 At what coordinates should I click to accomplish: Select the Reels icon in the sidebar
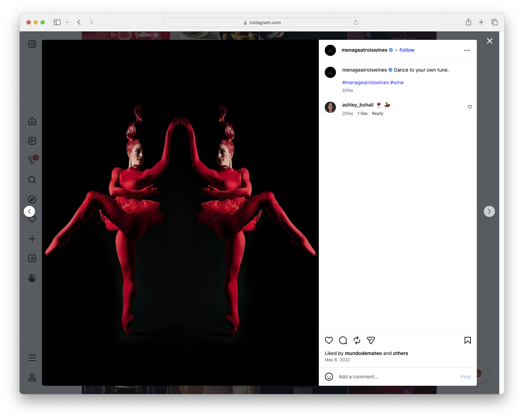pyautogui.click(x=32, y=141)
